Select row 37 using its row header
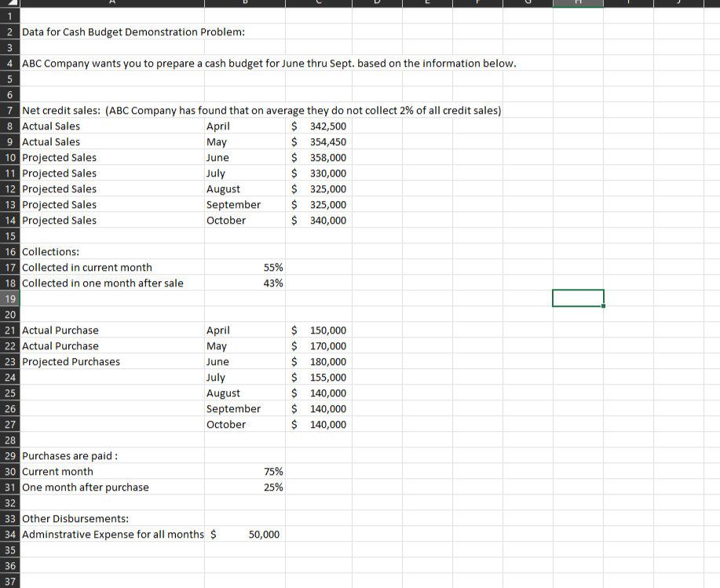The image size is (720, 588). [9, 581]
